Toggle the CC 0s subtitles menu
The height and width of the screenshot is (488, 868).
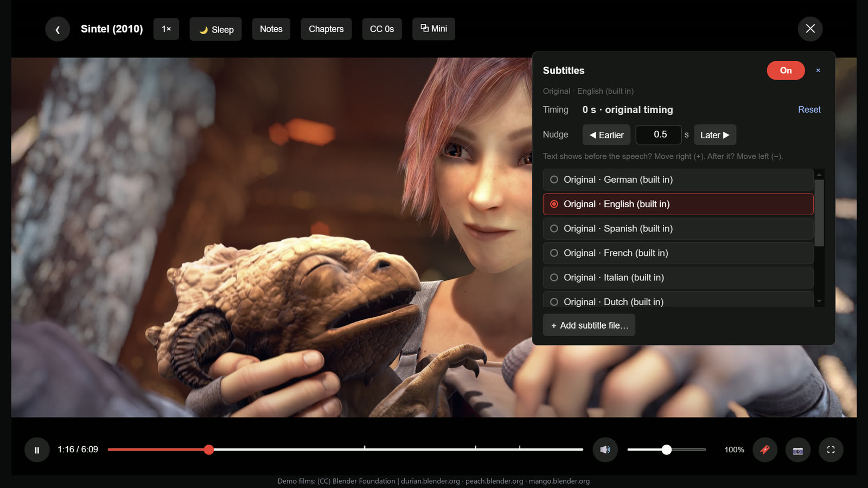point(382,29)
